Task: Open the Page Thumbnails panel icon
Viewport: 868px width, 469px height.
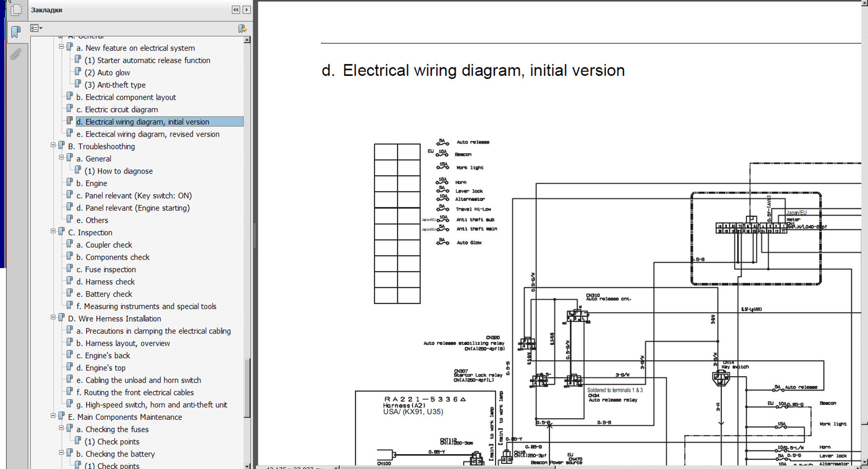Action: coord(16,9)
